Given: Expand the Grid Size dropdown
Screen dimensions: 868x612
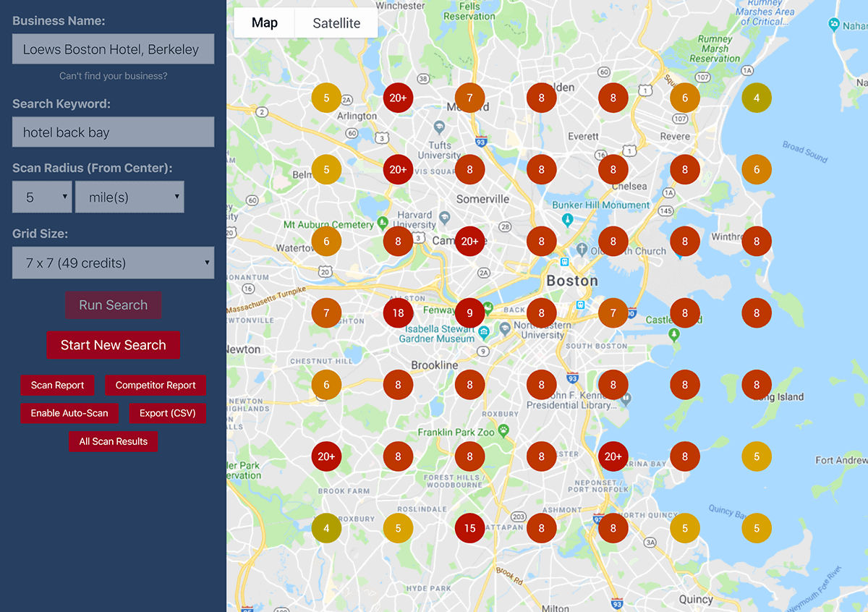Looking at the screenshot, I should click(x=113, y=263).
